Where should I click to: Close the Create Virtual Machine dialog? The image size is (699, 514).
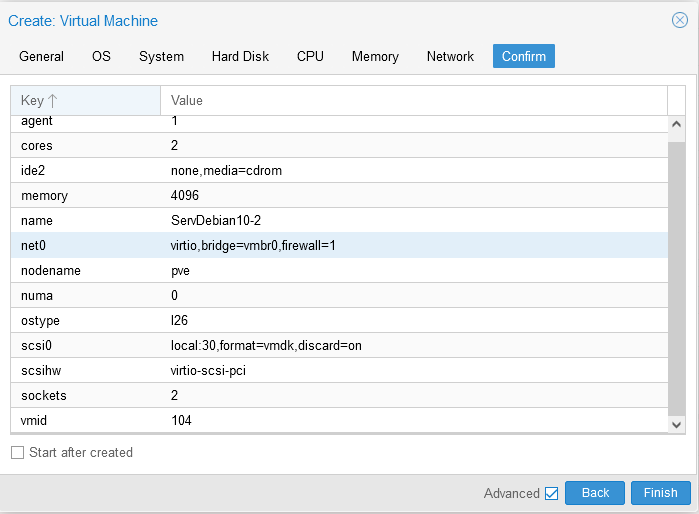coord(680,20)
